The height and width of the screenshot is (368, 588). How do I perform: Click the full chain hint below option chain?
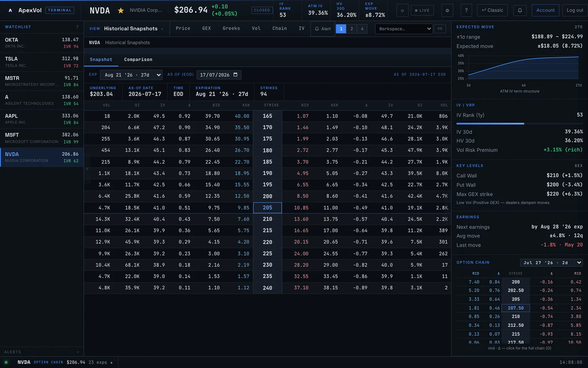click(x=520, y=348)
